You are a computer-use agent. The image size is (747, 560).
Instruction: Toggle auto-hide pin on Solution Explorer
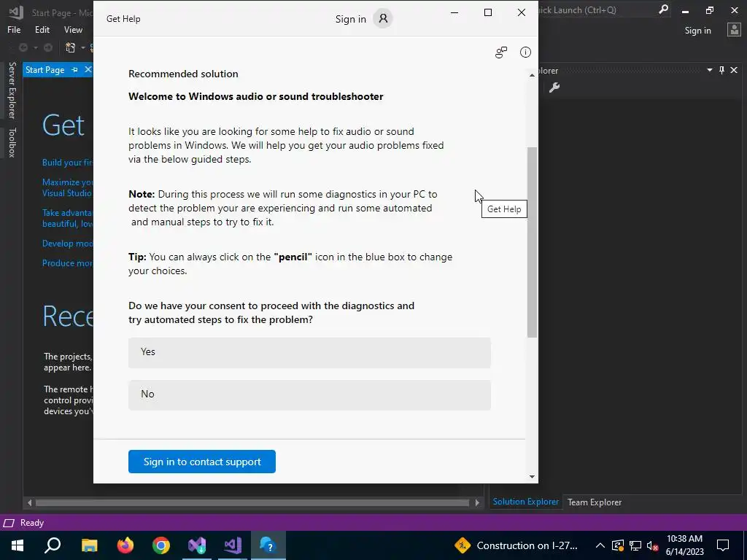[x=721, y=70]
